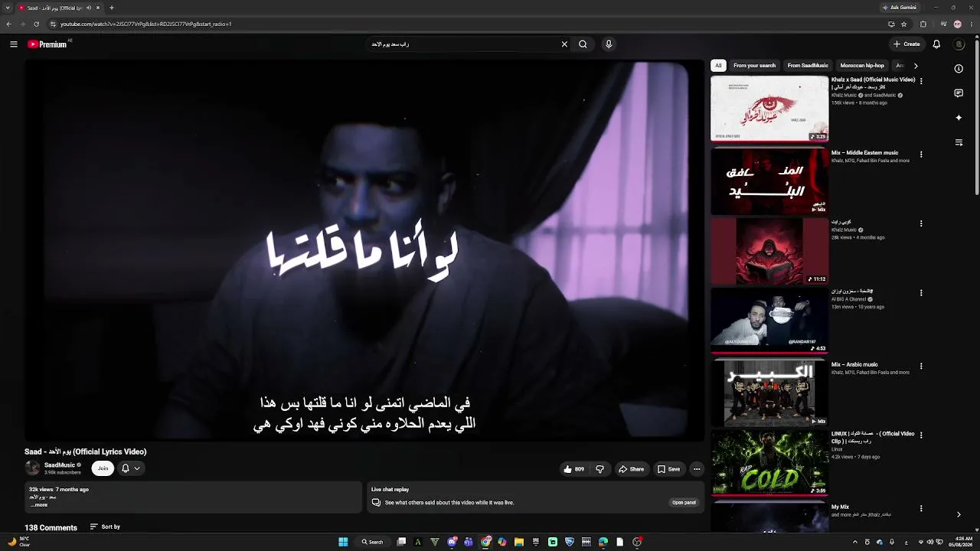The height and width of the screenshot is (551, 980).
Task: Open the SaadMusic channel name link
Action: (x=60, y=465)
